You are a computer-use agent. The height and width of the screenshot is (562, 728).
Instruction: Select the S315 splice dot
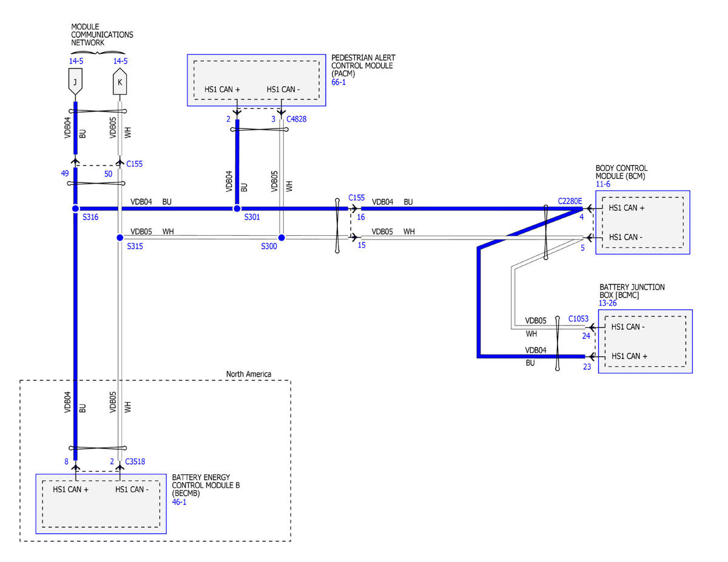click(x=120, y=238)
